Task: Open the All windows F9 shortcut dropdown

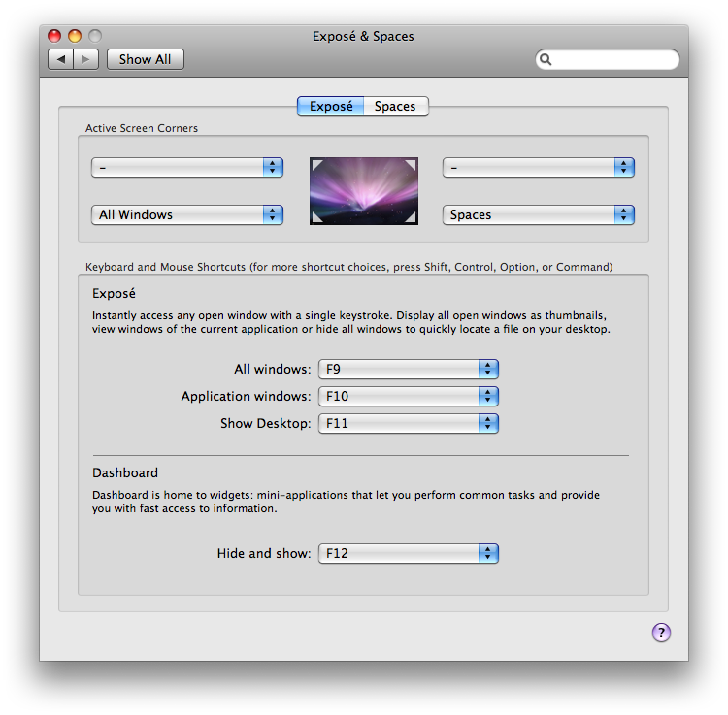Action: (x=409, y=370)
